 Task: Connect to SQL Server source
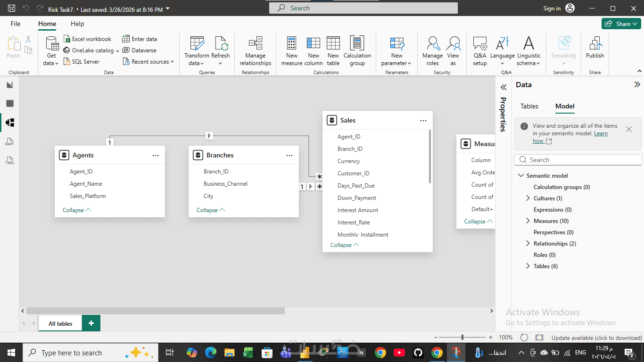[x=81, y=62]
